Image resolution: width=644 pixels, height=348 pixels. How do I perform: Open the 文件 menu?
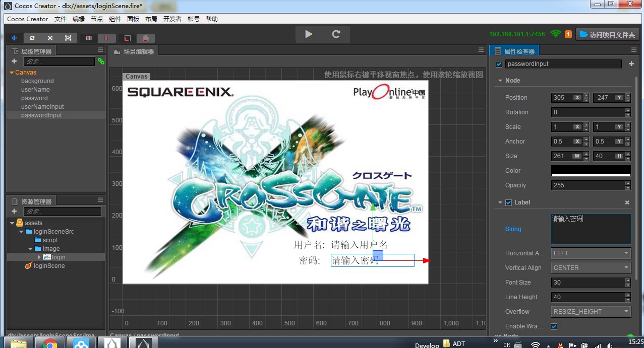[61, 19]
